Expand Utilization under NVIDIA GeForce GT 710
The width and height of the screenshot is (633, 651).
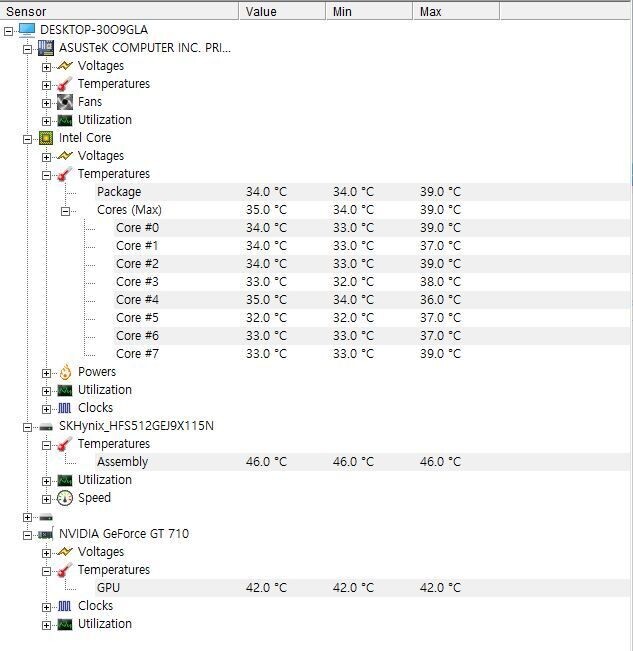click(x=46, y=624)
